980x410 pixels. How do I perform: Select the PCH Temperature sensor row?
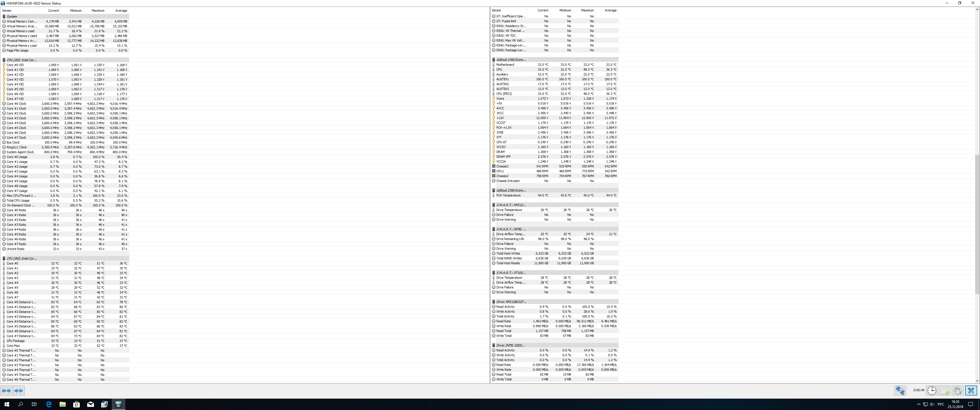point(508,196)
